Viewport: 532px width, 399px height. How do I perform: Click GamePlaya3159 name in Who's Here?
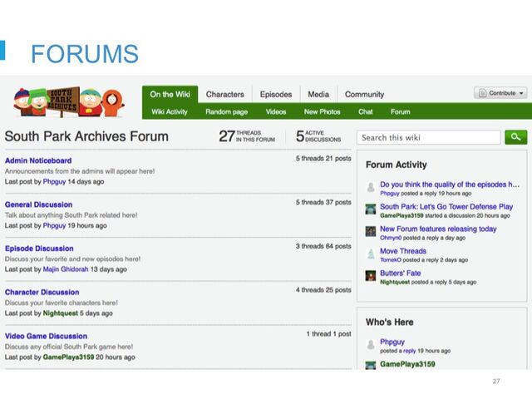[407, 364]
